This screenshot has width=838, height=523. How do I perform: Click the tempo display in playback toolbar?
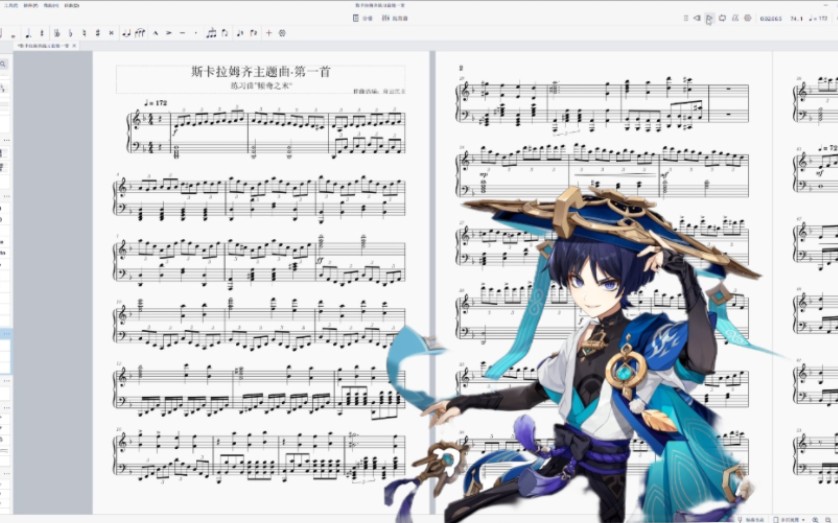pyautogui.click(x=818, y=19)
